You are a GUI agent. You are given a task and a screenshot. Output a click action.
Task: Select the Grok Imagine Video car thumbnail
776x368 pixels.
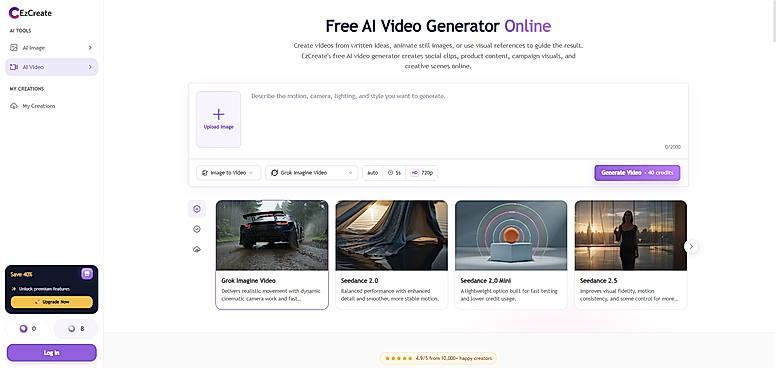272,235
